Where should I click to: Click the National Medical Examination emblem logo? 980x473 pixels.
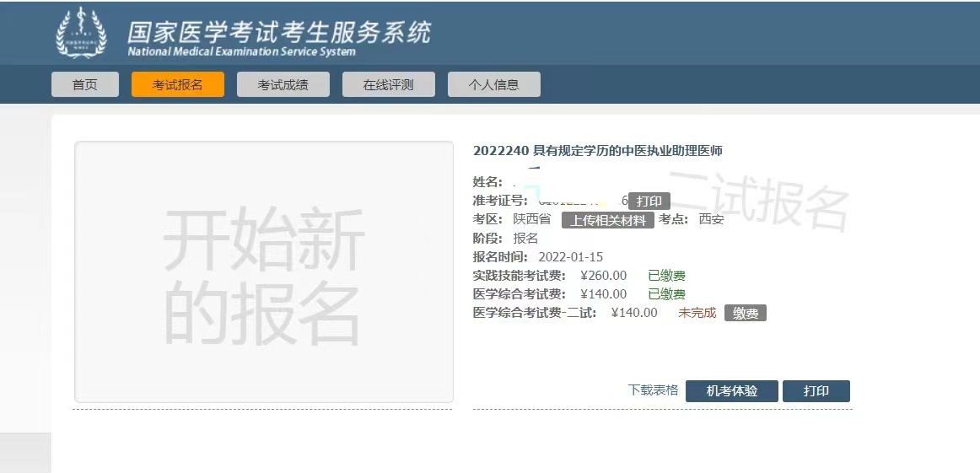tap(81, 34)
